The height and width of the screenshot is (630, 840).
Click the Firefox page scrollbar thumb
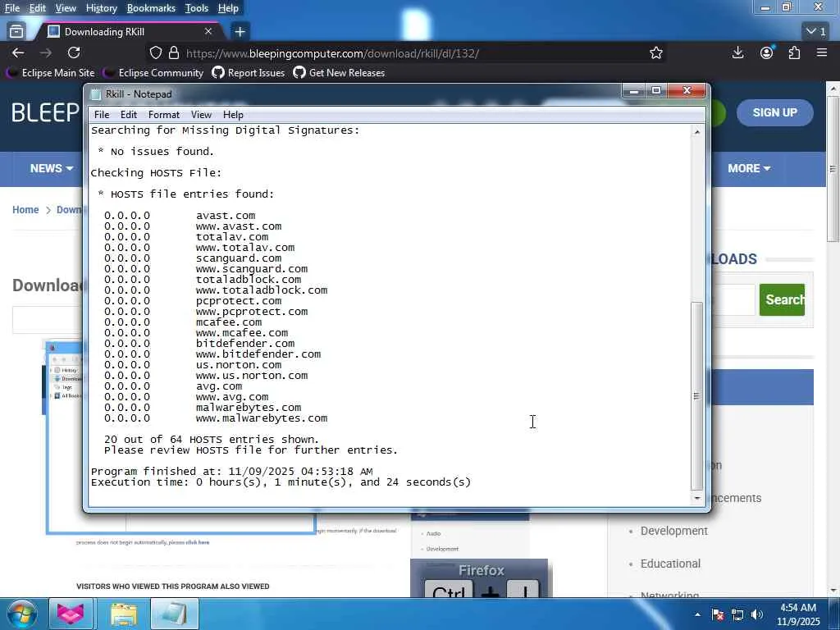[833, 169]
